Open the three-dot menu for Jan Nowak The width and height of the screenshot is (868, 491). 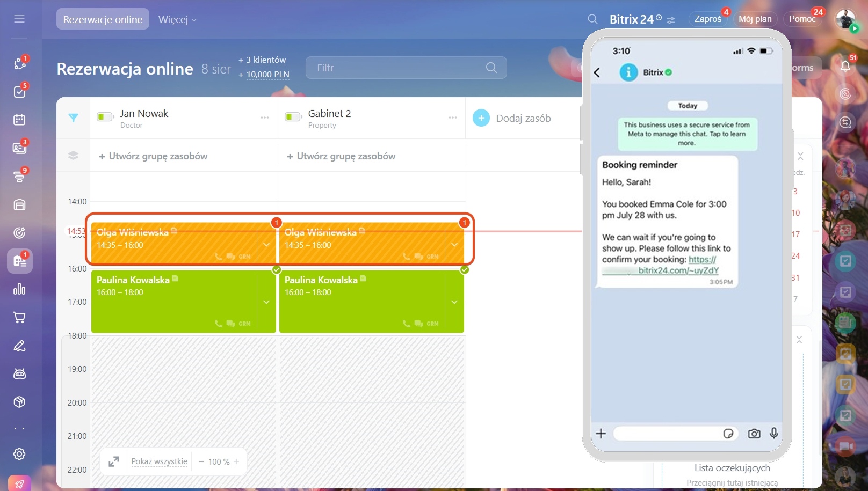[265, 118]
